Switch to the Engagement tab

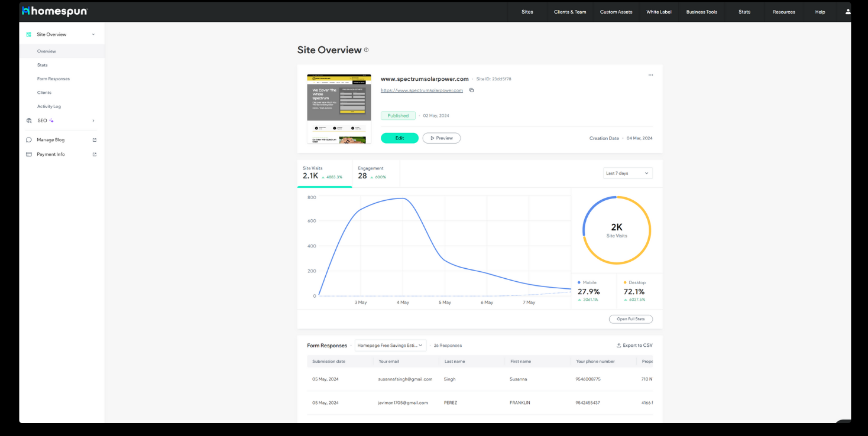pos(376,173)
